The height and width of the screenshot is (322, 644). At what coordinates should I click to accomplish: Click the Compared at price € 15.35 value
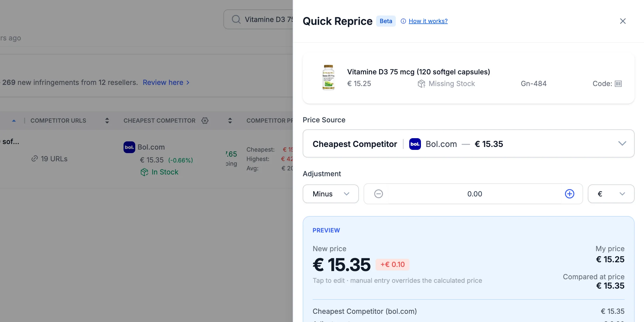(610, 286)
